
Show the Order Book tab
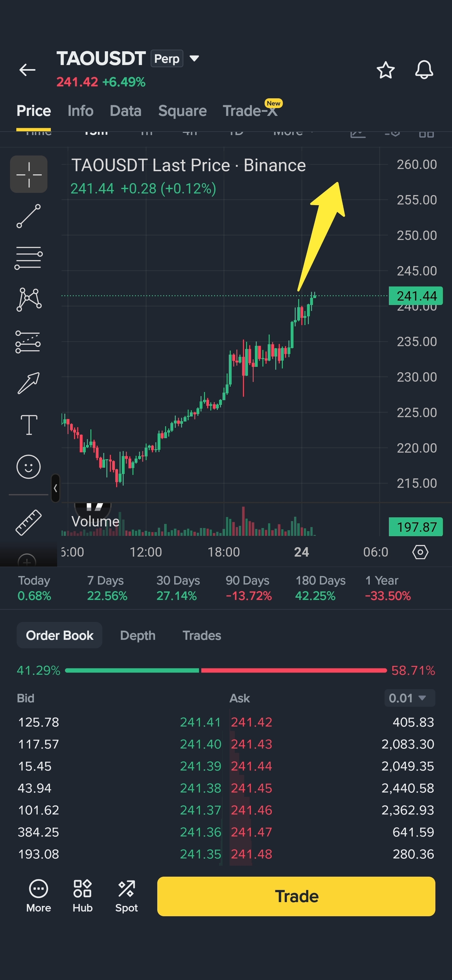coord(59,635)
